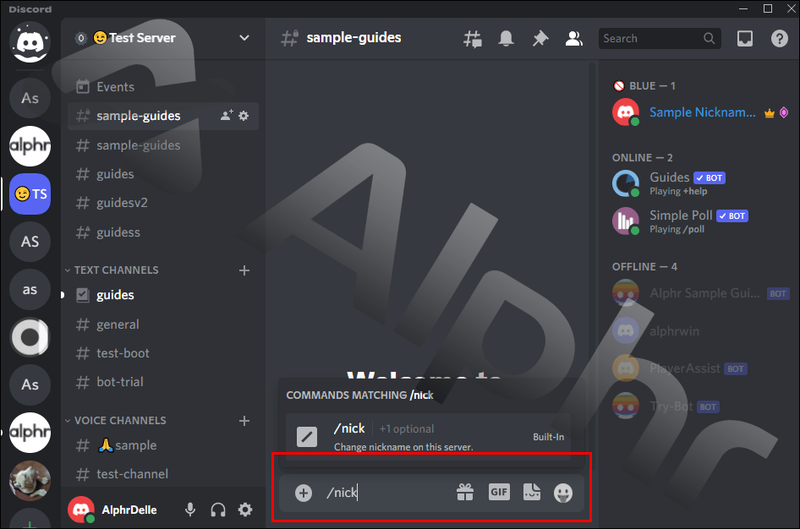Click AlphrDelle user avatar

[81, 509]
